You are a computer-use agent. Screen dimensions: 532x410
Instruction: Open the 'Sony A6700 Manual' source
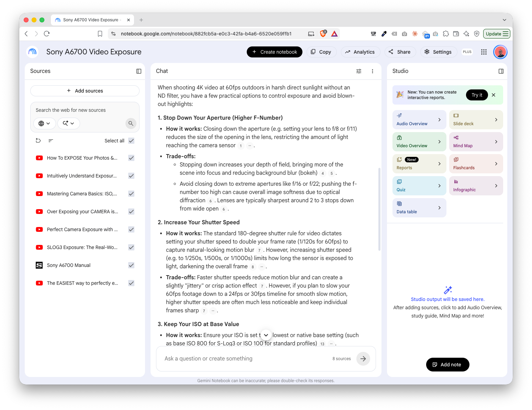click(x=69, y=265)
